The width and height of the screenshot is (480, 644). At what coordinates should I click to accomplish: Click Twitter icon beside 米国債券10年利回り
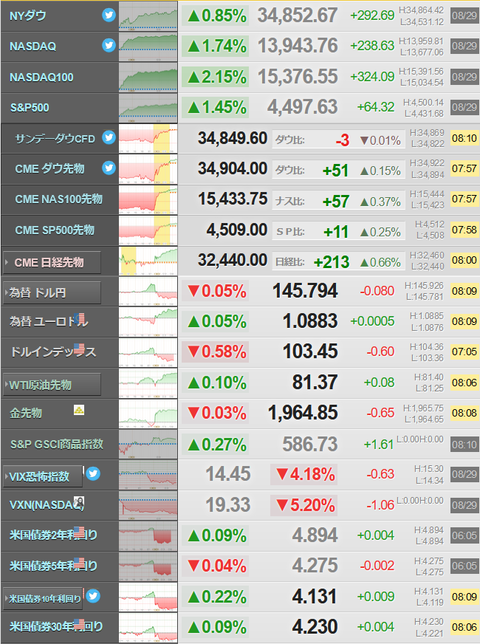click(93, 596)
